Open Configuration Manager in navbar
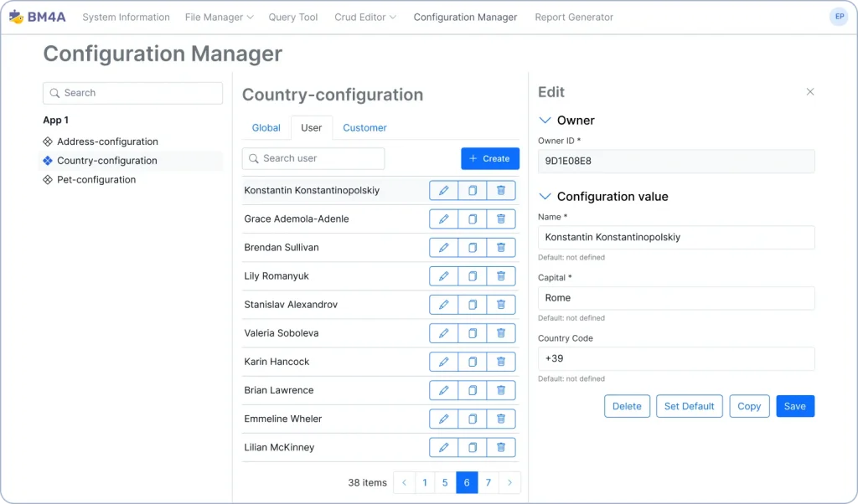Viewport: 858px width, 504px height. (465, 18)
